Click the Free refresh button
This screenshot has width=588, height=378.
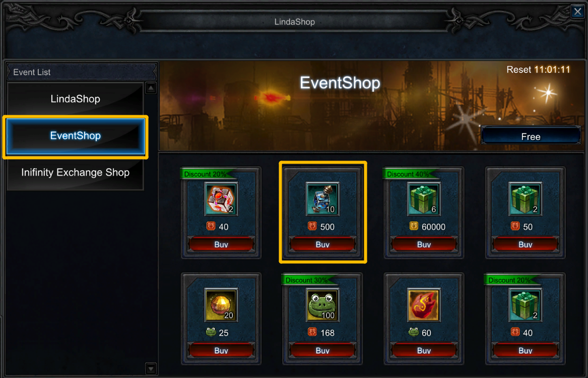[x=531, y=136]
